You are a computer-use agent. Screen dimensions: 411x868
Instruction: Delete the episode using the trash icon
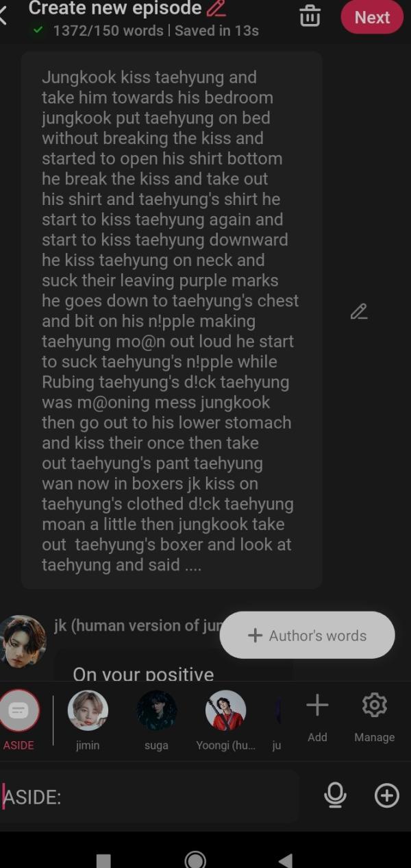tap(310, 16)
